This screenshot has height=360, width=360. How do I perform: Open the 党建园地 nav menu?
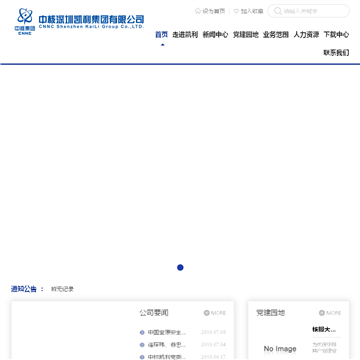[x=246, y=34]
